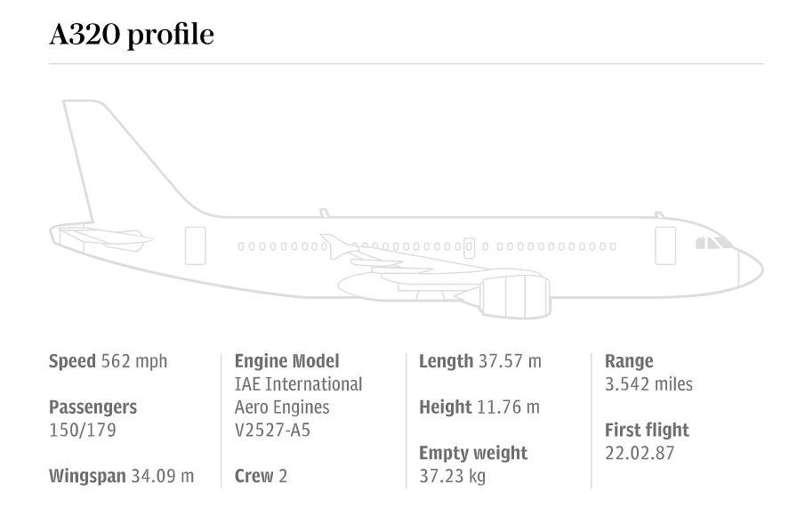
Task: Select the V2527-A5 engine text
Action: (272, 430)
